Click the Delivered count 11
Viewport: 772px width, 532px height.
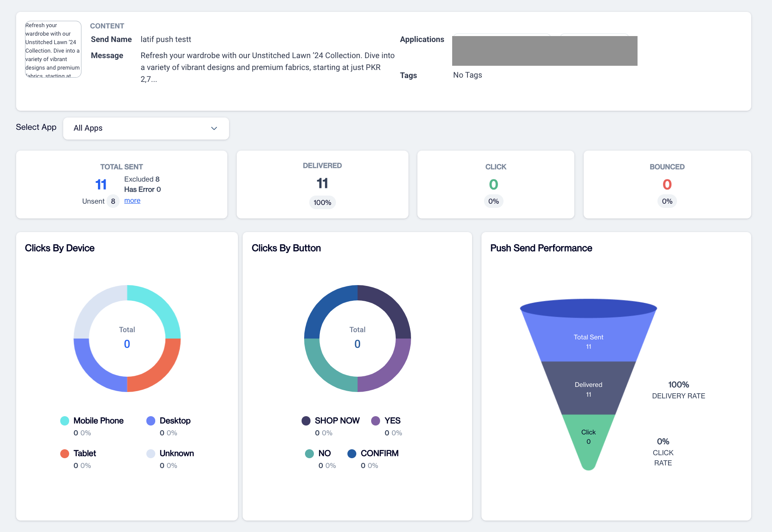322,183
